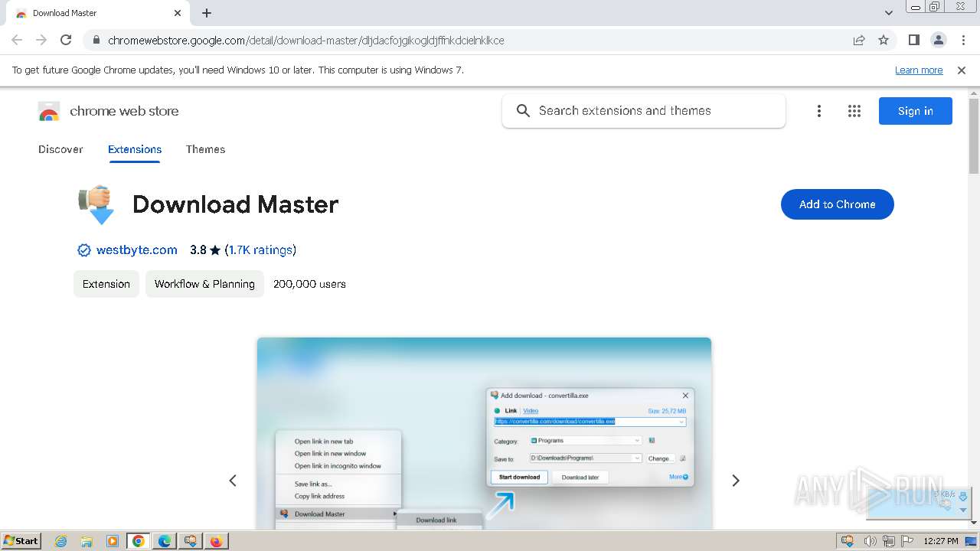Image resolution: width=980 pixels, height=551 pixels.
Task: Visit the westbyte.com publisher link
Action: [x=137, y=250]
